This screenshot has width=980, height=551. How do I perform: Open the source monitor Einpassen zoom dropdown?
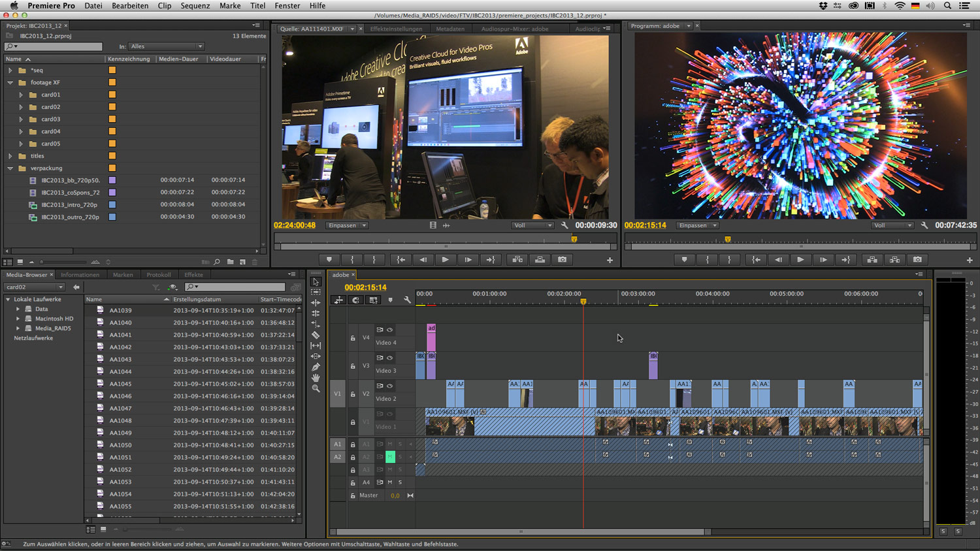pyautogui.click(x=347, y=225)
